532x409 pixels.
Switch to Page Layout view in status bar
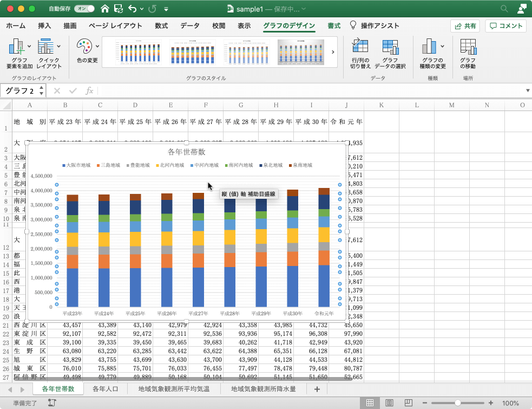click(389, 403)
